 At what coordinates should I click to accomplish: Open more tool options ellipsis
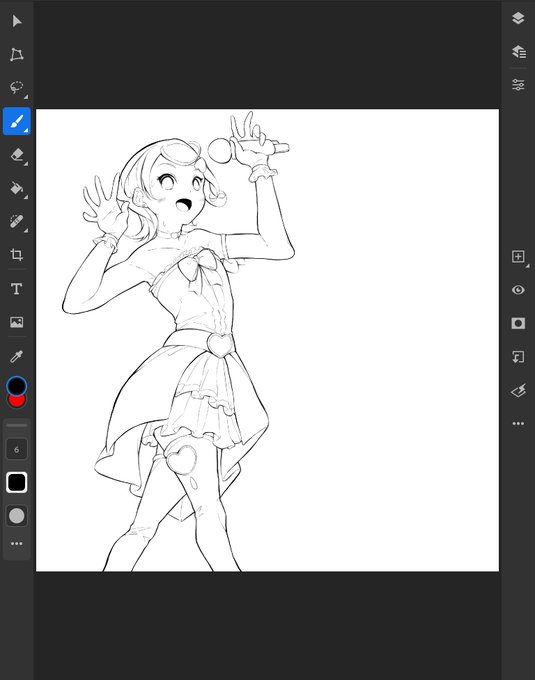16,543
